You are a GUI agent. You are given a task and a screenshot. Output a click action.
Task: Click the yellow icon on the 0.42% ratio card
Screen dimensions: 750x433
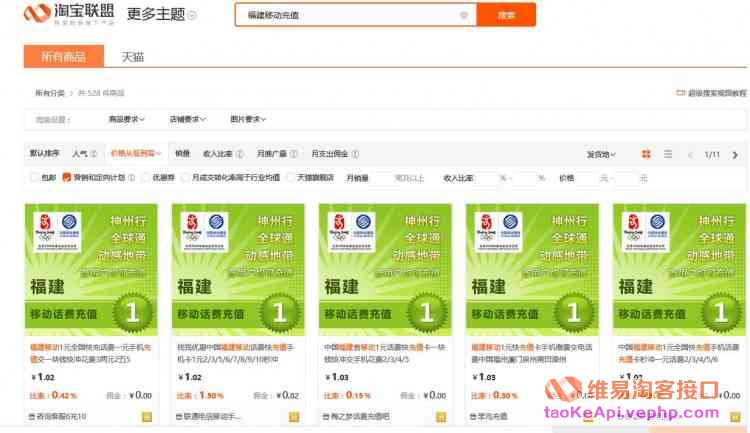[x=147, y=417]
